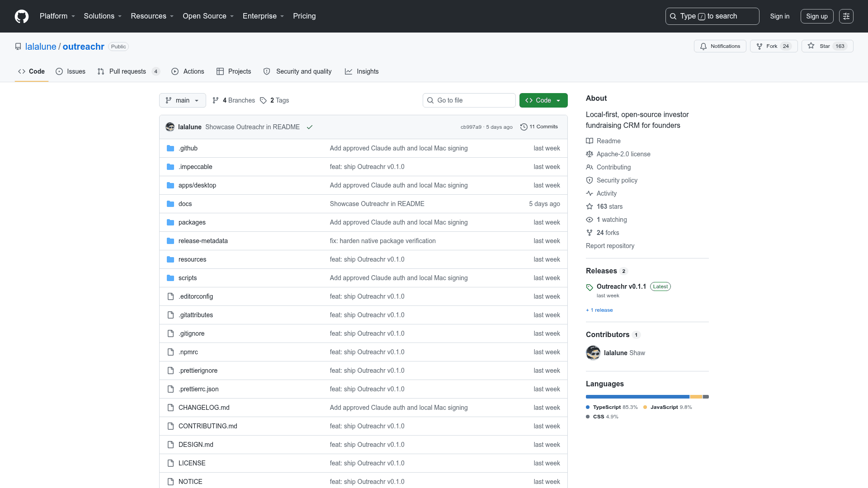This screenshot has width=868, height=488.
Task: Click the apps/desktop folder icon
Action: tap(170, 185)
